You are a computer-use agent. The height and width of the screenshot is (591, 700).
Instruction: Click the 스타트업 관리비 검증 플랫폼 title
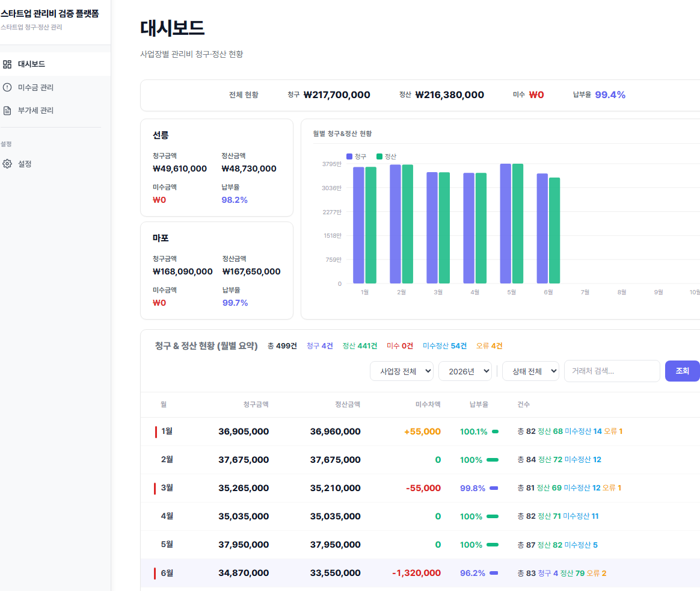point(49,14)
